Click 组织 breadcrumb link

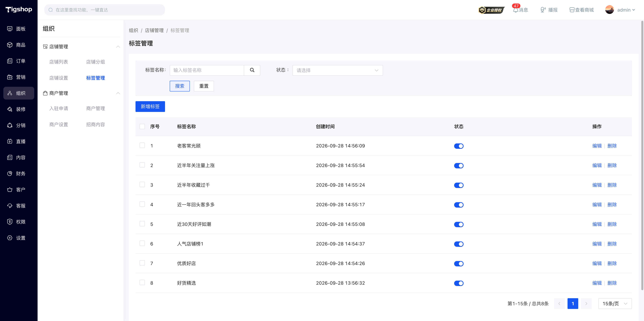click(x=133, y=30)
